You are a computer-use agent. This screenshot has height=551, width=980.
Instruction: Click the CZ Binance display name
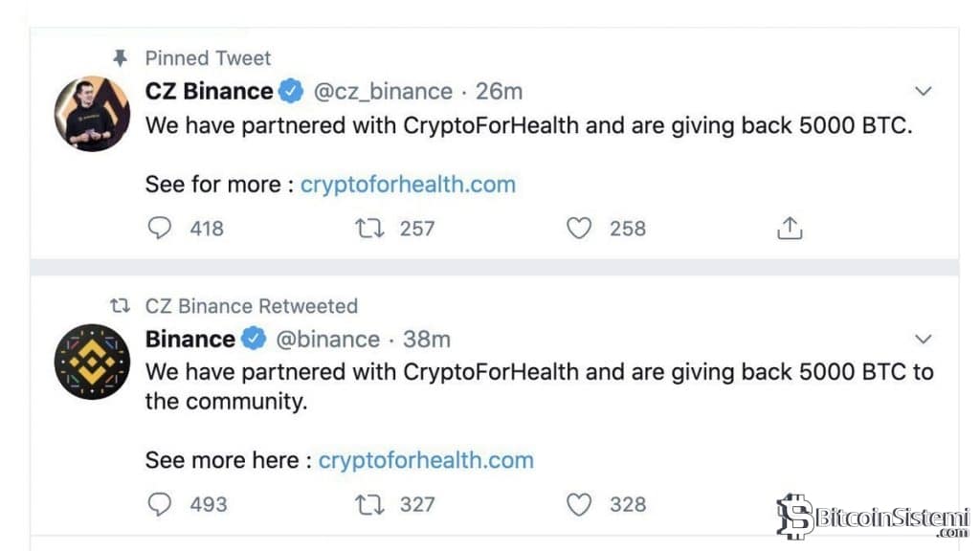pos(209,92)
